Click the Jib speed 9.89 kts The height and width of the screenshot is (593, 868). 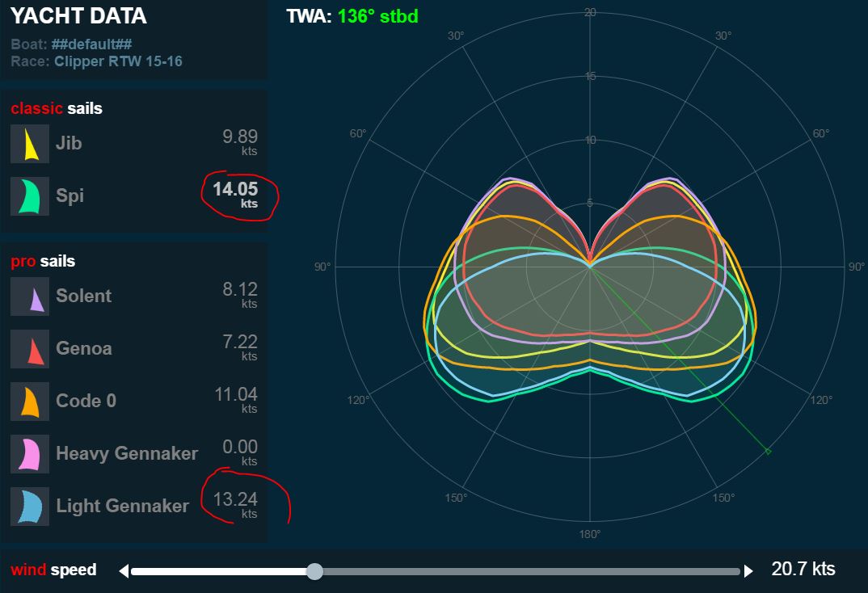[x=240, y=142]
